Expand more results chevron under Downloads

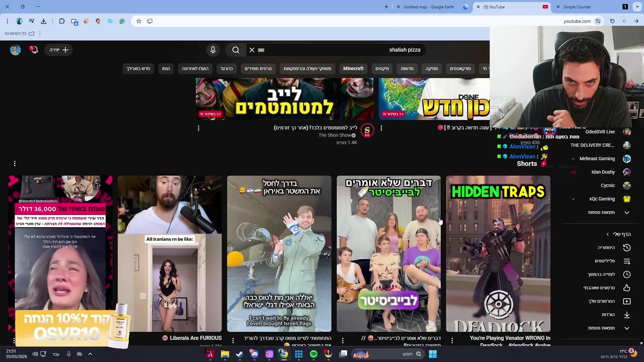pyautogui.click(x=627, y=328)
